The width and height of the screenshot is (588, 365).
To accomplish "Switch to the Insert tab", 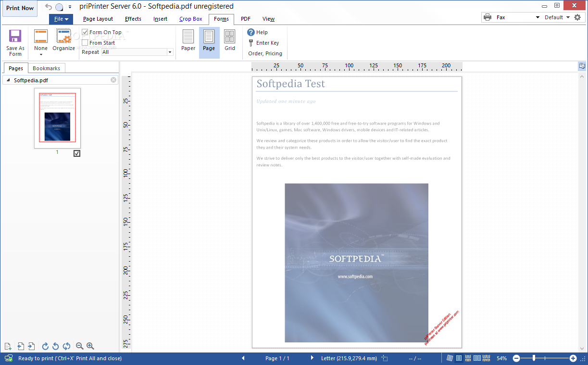I will [x=161, y=19].
